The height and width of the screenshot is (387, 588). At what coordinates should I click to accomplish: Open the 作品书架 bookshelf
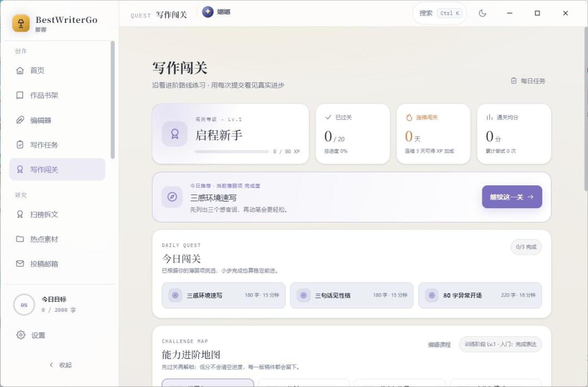(x=57, y=95)
